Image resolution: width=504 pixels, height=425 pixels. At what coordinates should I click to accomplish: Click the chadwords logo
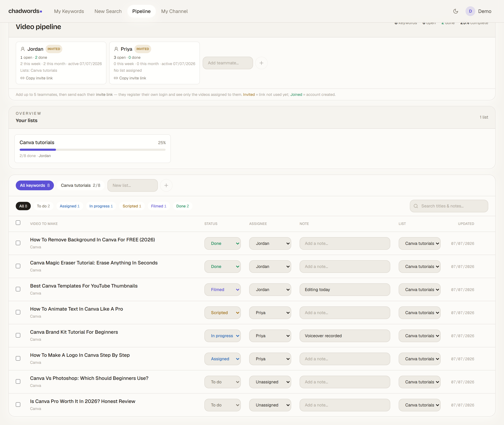(25, 11)
